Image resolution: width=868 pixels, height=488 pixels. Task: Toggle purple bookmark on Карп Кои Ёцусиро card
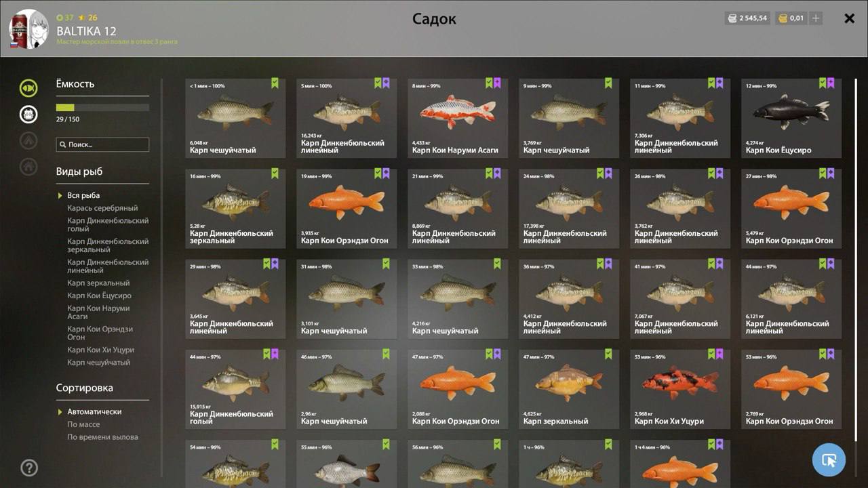[x=831, y=83]
